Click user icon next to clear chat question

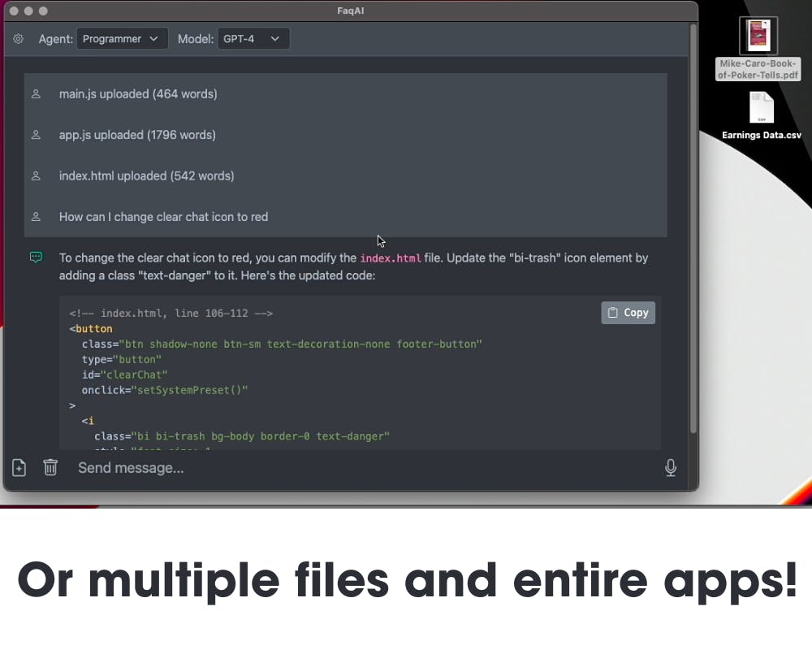(x=36, y=217)
